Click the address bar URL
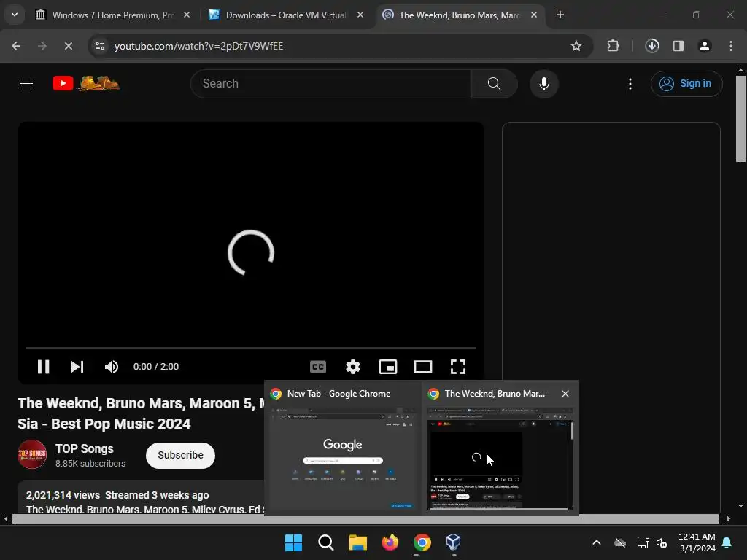Screen dimensions: 747x560 click(x=198, y=46)
